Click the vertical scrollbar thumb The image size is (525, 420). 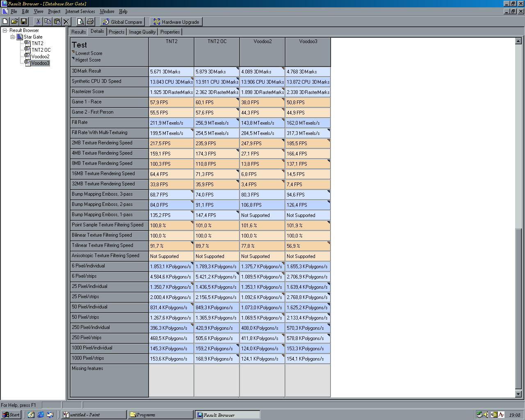(x=518, y=309)
